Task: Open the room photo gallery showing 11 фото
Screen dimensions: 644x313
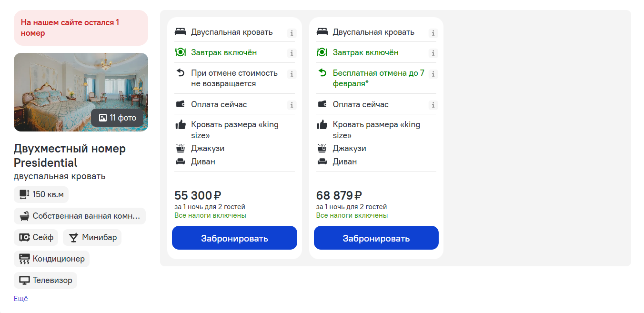Action: click(x=118, y=118)
